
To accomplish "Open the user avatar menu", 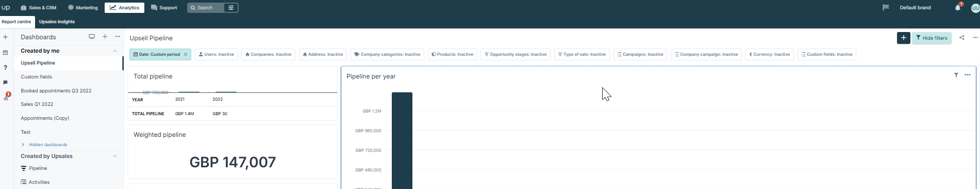I will (x=975, y=8).
